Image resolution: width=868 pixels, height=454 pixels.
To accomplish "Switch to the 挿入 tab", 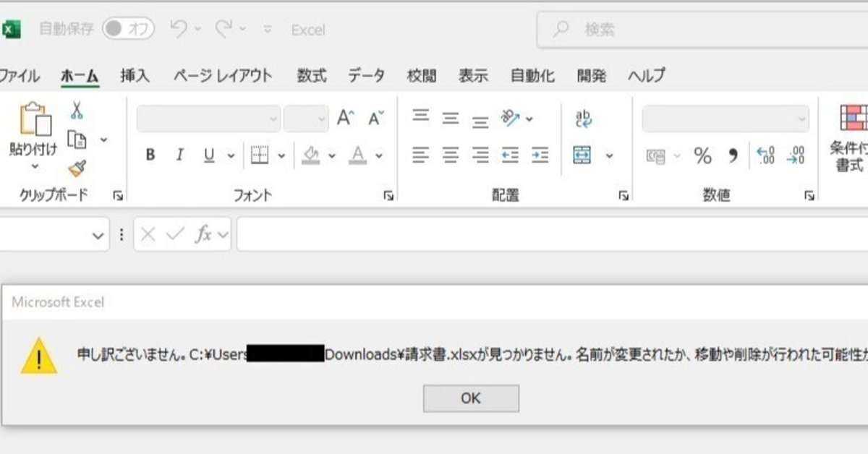I will 135,75.
